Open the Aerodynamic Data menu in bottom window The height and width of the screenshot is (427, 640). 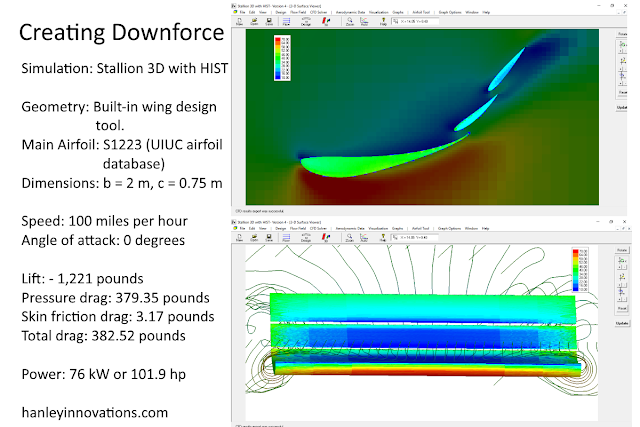tap(350, 229)
